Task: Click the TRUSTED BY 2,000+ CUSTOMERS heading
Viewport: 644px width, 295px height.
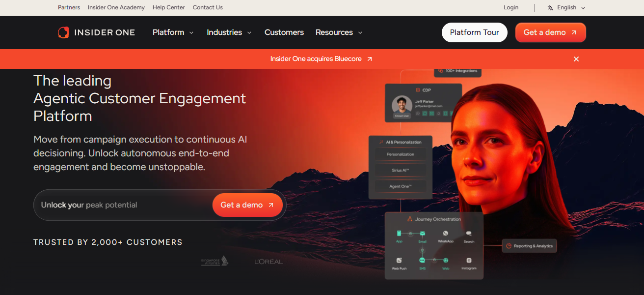Action: [108, 242]
